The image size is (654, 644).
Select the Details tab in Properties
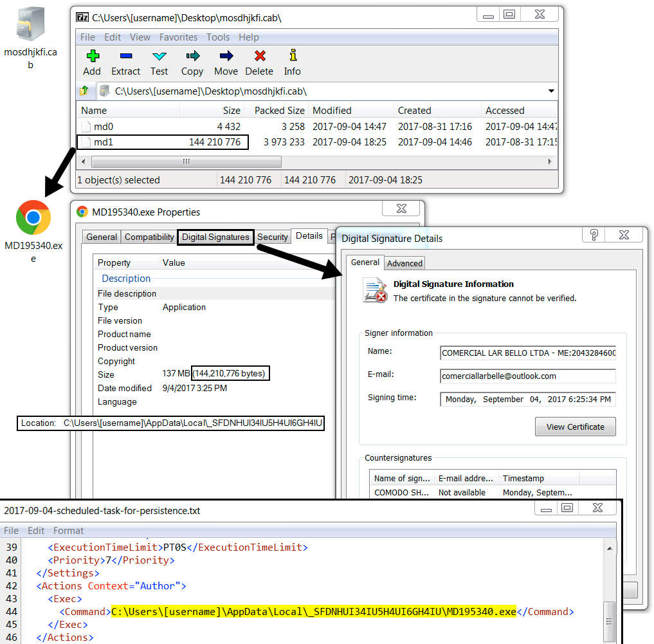[309, 236]
